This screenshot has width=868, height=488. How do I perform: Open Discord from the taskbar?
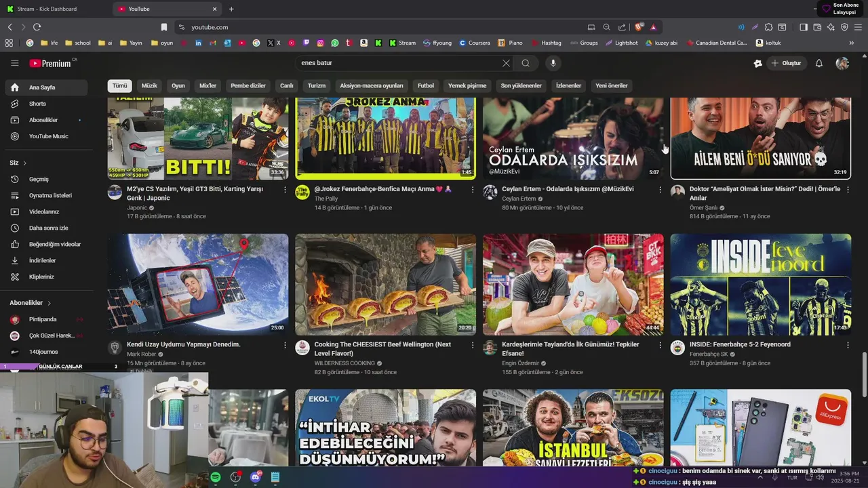(x=256, y=477)
